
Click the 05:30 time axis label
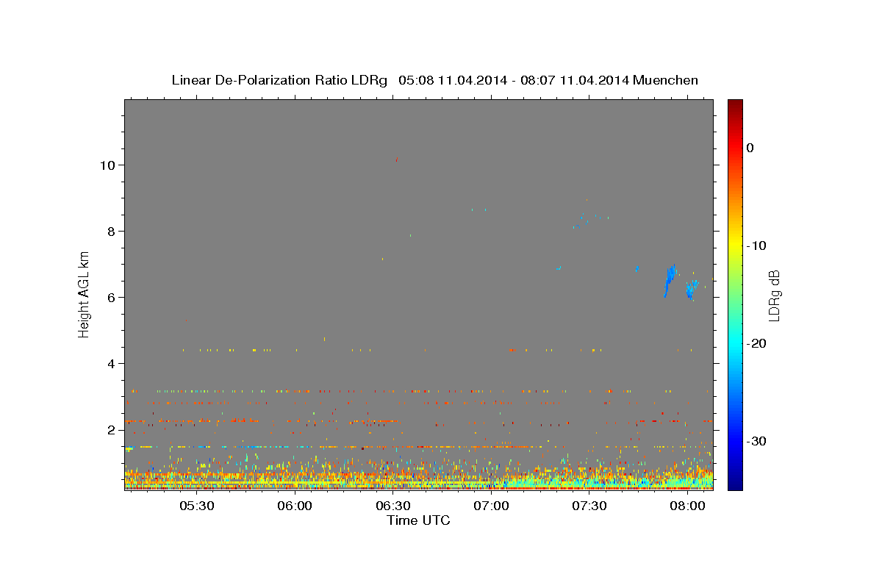click(197, 506)
